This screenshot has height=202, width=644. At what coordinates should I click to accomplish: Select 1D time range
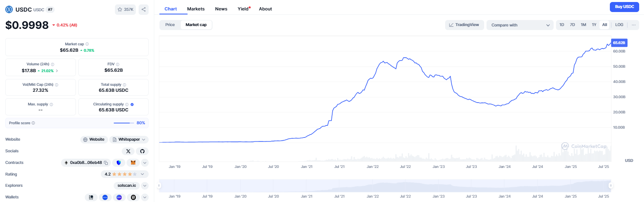[562, 25]
